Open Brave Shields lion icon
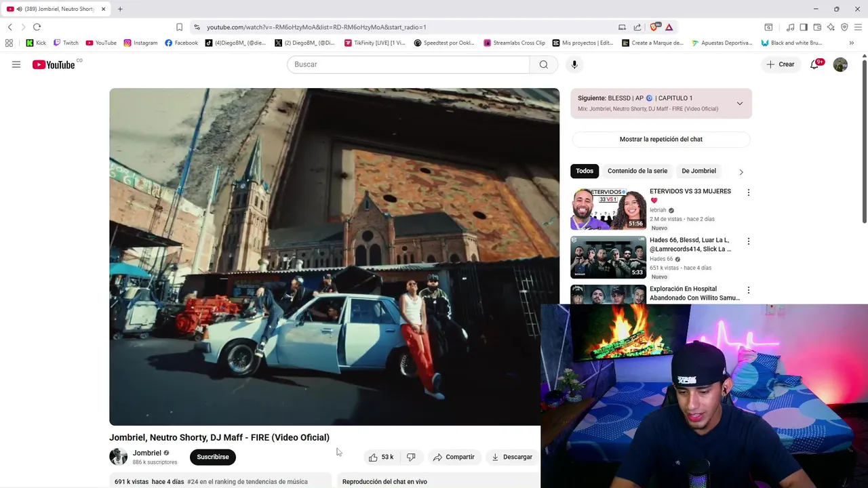 pyautogui.click(x=654, y=27)
